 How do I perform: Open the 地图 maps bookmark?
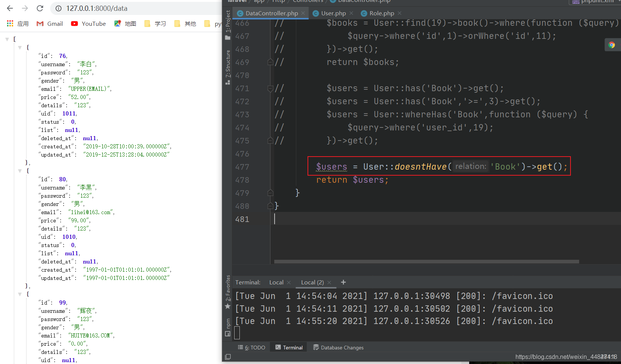(x=125, y=24)
